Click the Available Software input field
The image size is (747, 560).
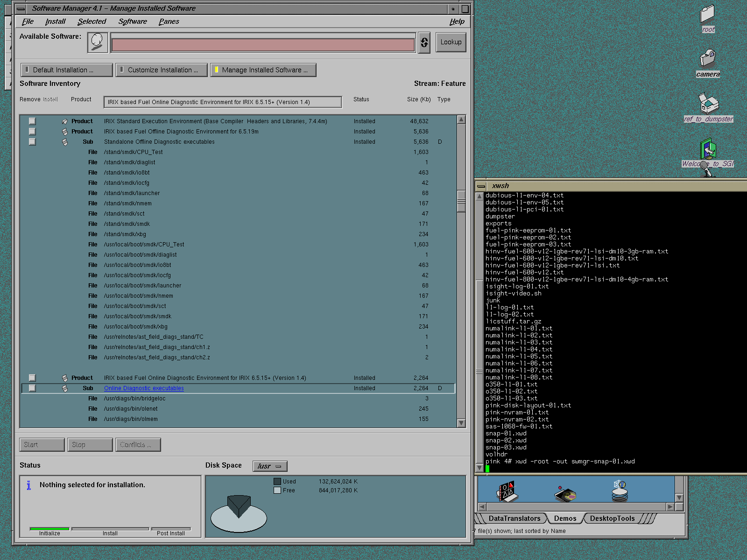pos(263,45)
